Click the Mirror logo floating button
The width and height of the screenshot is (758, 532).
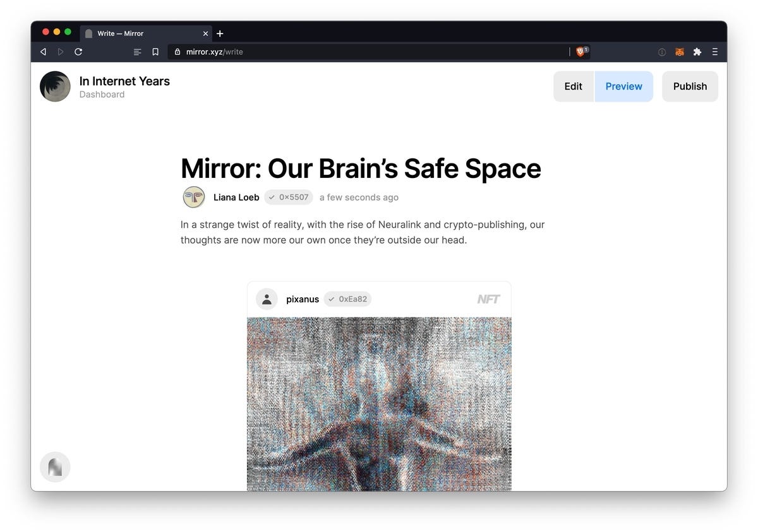[55, 467]
